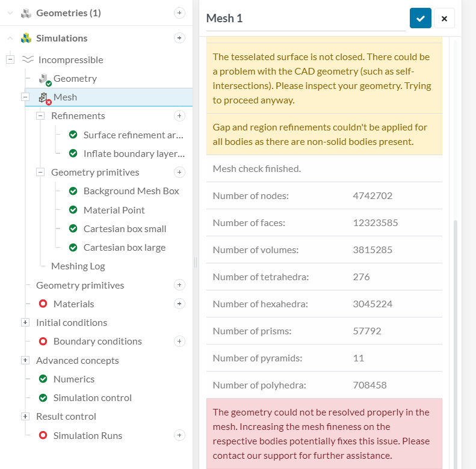Click red status circle beside Boundary conditions
Screen dimensions: 476x469
(43, 342)
